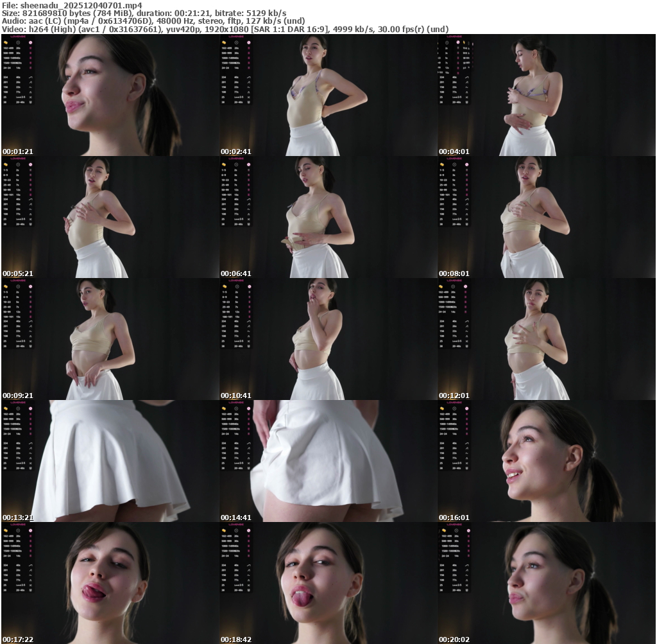This screenshot has height=644, width=657.
Task: Pick the thumbnail stamped 00:14:41
Action: (x=328, y=461)
